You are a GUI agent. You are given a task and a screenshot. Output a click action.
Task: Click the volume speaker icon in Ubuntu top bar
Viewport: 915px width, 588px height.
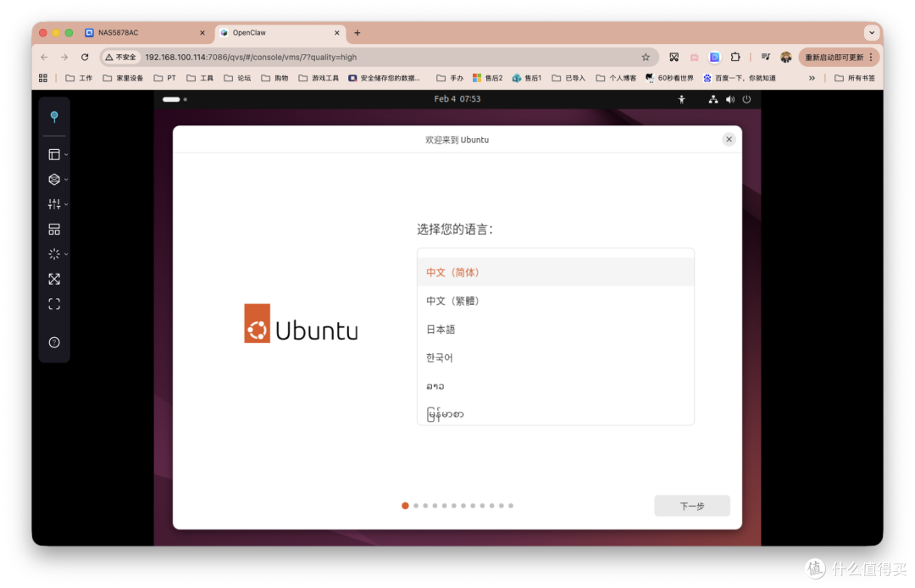click(x=730, y=99)
